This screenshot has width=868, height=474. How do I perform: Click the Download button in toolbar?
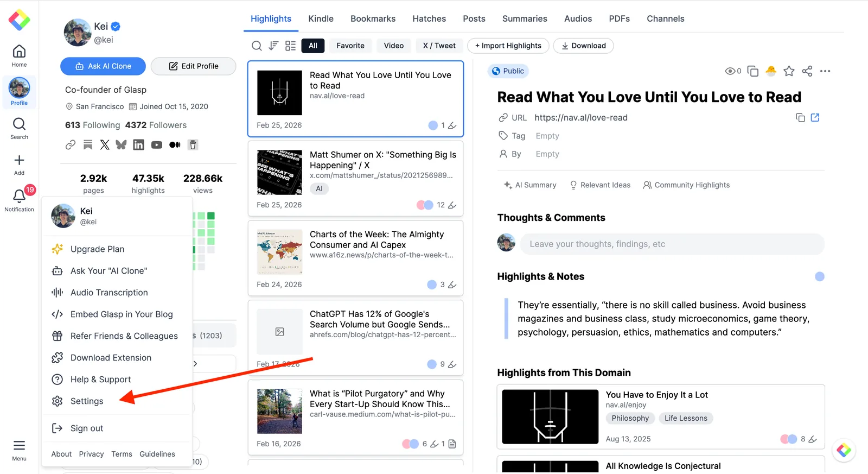point(583,46)
